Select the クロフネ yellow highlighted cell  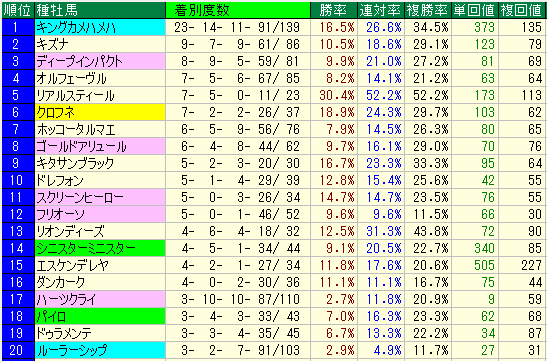click(100, 112)
